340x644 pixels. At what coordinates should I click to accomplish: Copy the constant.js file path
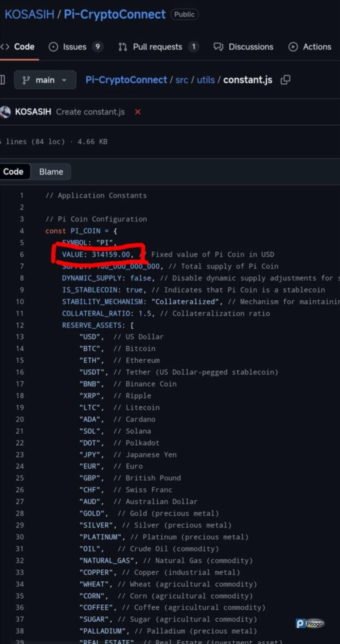click(x=285, y=80)
